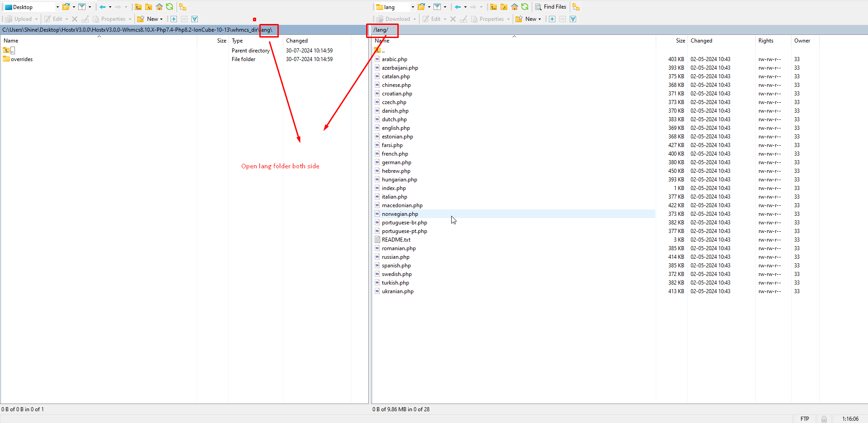Screen dimensions: 868x423
Task: Select english.php in remote panel
Action: [396, 128]
